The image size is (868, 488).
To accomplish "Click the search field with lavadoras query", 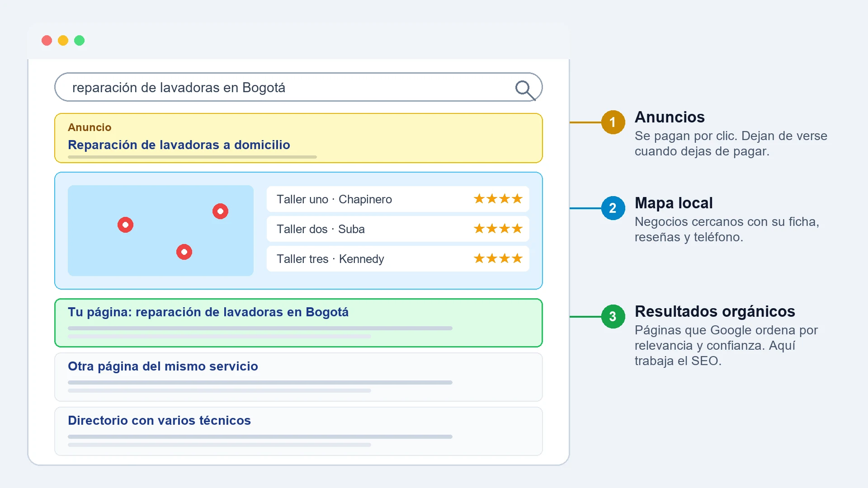I will point(298,87).
